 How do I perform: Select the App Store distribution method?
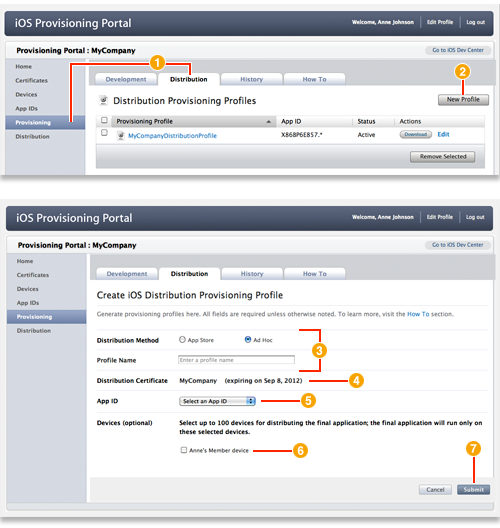pos(182,339)
